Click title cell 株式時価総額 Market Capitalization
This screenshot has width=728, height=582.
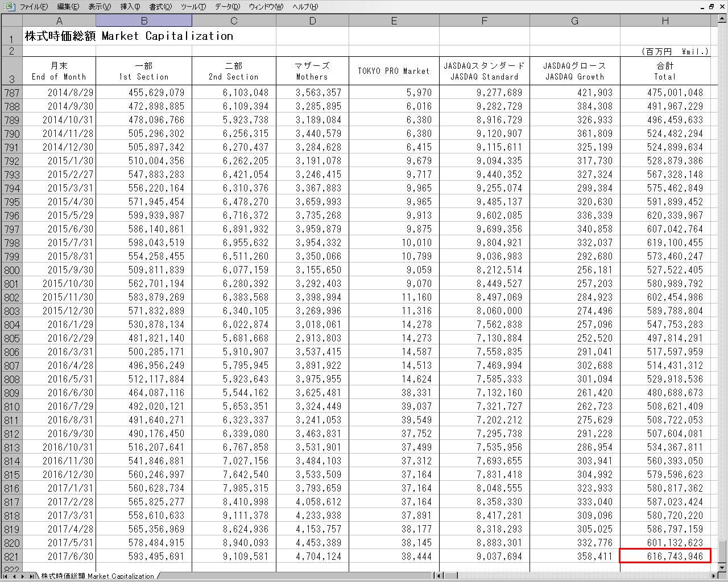pos(129,36)
